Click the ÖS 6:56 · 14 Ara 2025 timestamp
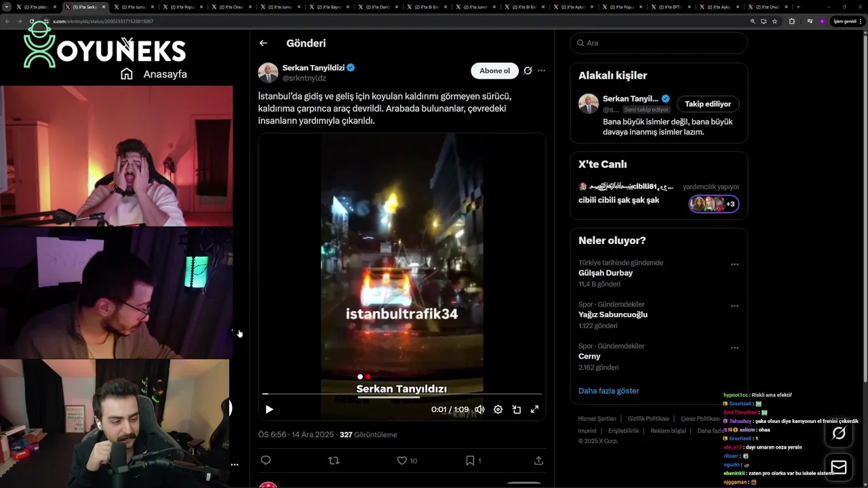 click(296, 434)
